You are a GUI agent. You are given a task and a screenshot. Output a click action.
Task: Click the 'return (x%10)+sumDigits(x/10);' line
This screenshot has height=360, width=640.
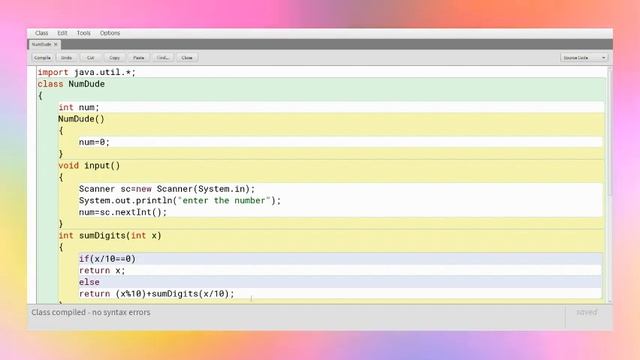click(x=157, y=293)
